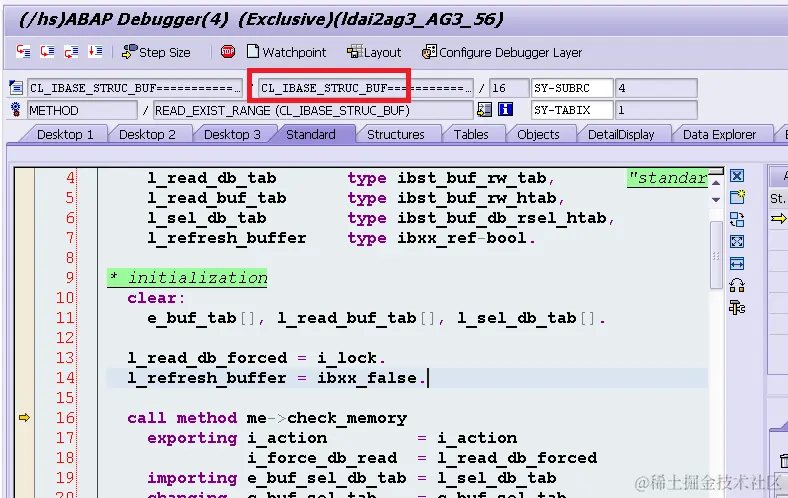Screen dimensions: 788x498
Task: Open the Tables tab
Action: (x=471, y=135)
